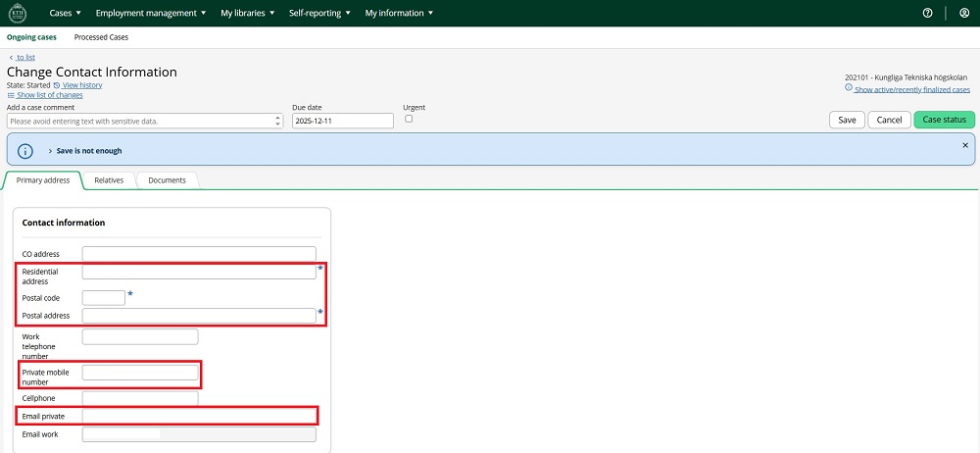Viewport: 980px width, 453px height.
Task: Click the green Case status button
Action: click(x=944, y=120)
